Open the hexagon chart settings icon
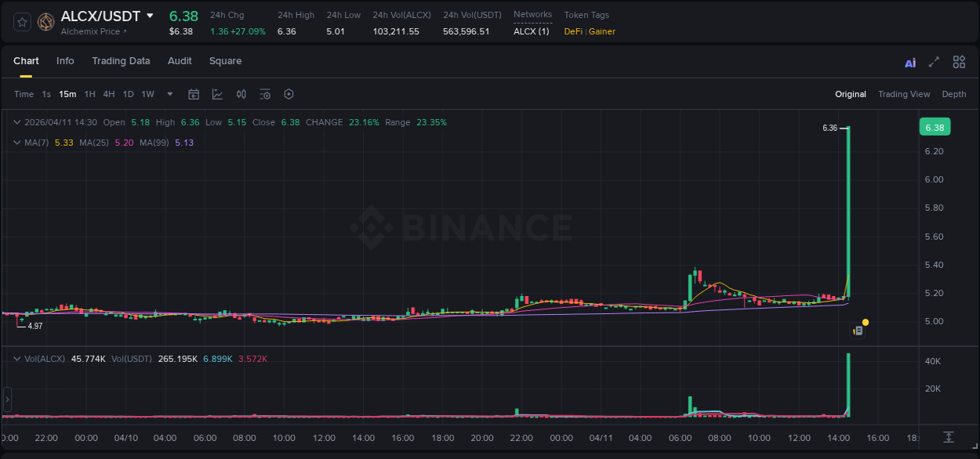The image size is (980, 459). [x=289, y=94]
